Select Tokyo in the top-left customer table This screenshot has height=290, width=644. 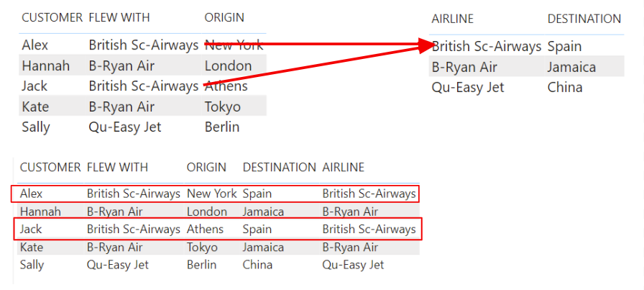click(222, 107)
